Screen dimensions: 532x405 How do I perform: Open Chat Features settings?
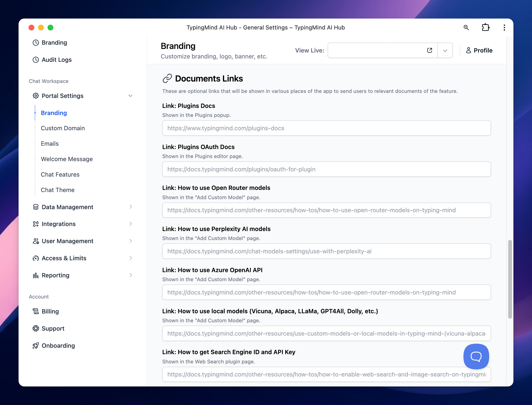60,174
